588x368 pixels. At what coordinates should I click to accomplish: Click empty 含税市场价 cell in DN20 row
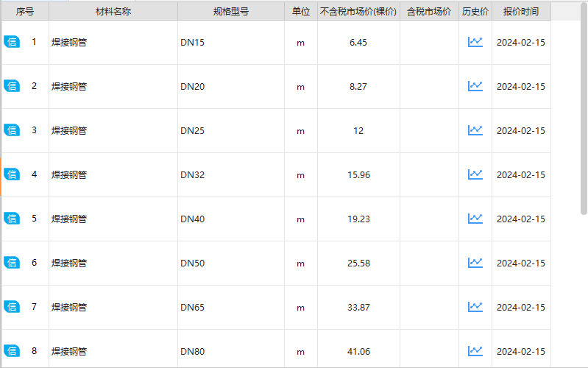tap(429, 87)
